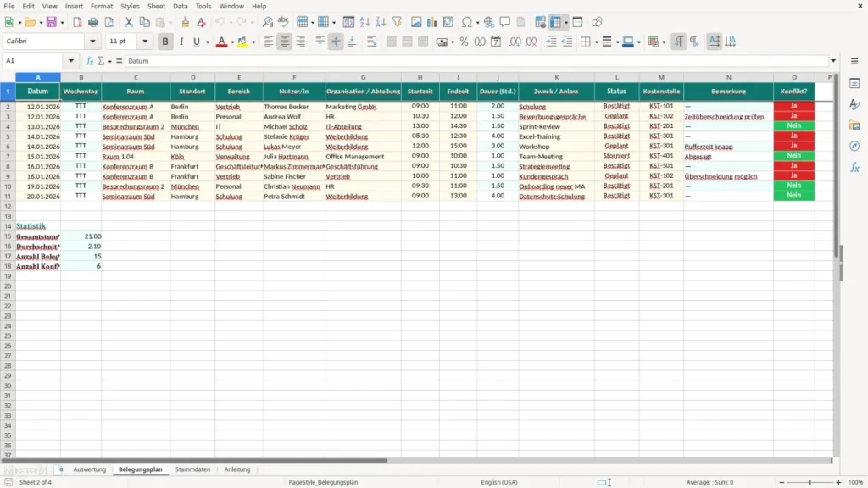868x488 pixels.
Task: Open the highlighting color dropdown arrow
Action: 253,42
